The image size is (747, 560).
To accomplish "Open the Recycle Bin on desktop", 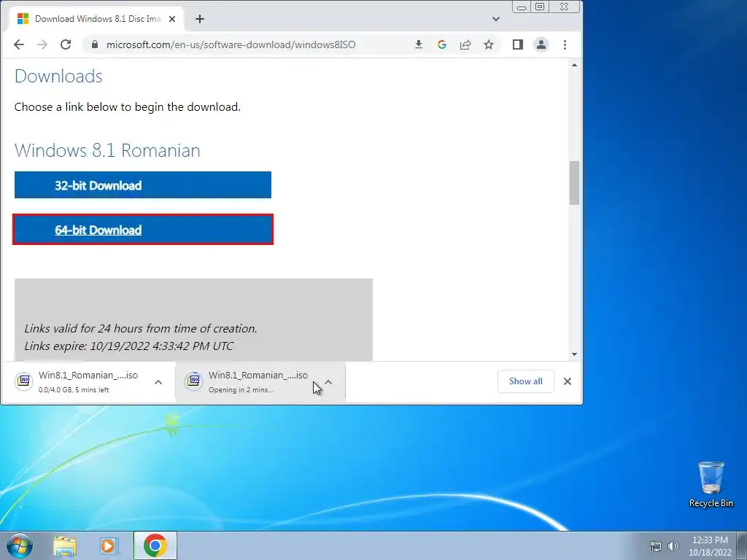I will [x=711, y=484].
